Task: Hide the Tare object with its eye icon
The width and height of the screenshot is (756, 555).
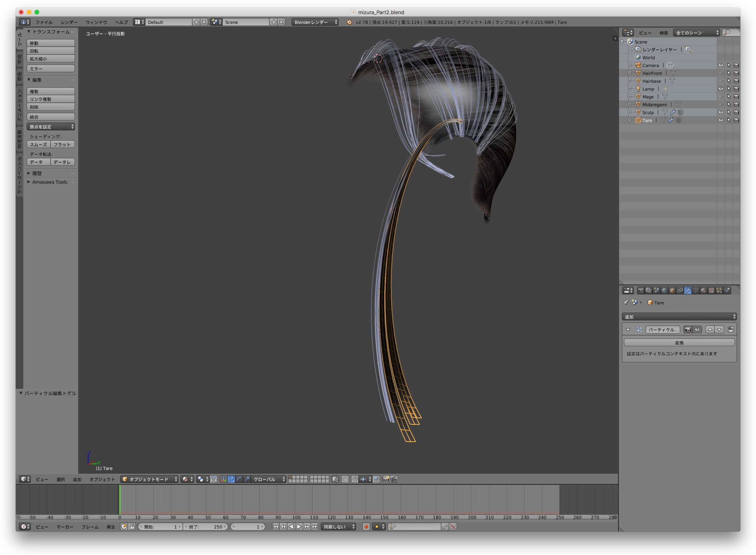Action: pyautogui.click(x=721, y=120)
